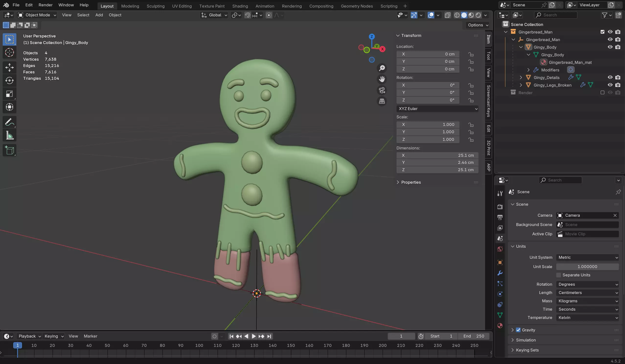Image resolution: width=625 pixels, height=364 pixels.
Task: Open the XYZ Euler rotation mode dropdown
Action: coord(437,109)
